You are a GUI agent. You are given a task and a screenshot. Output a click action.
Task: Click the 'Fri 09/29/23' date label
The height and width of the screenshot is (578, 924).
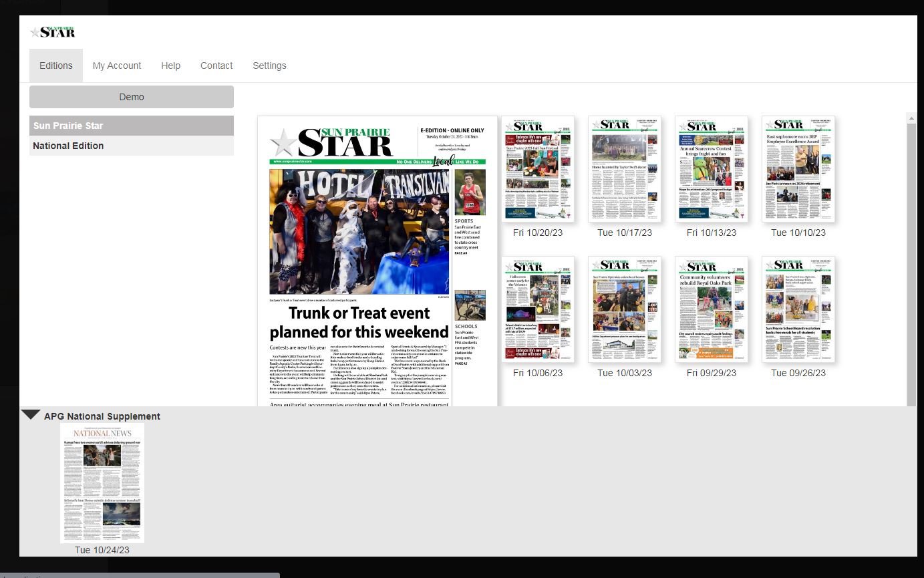[x=712, y=373]
